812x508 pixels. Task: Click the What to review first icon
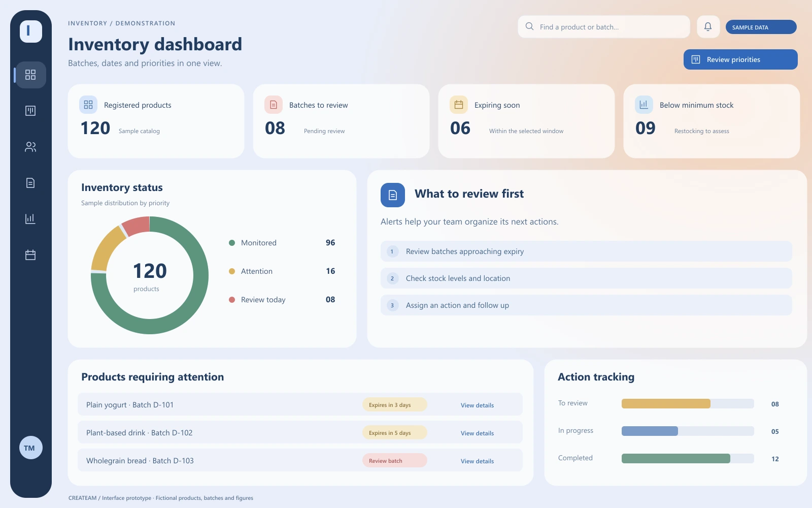[393, 195]
